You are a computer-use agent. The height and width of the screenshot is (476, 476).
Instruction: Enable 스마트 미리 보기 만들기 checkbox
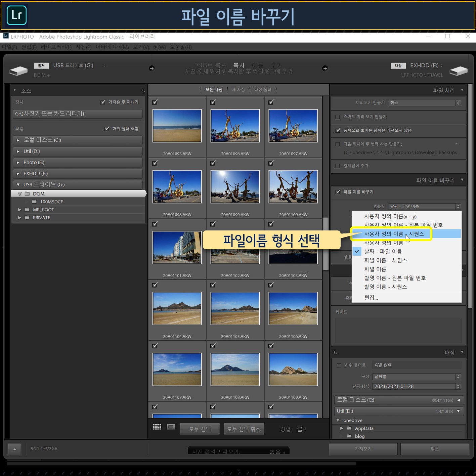[338, 117]
